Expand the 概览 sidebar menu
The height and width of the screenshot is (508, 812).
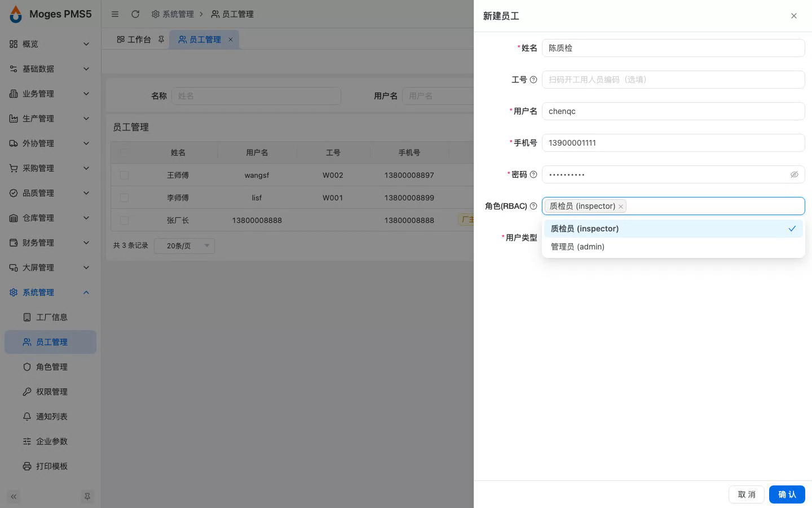51,44
